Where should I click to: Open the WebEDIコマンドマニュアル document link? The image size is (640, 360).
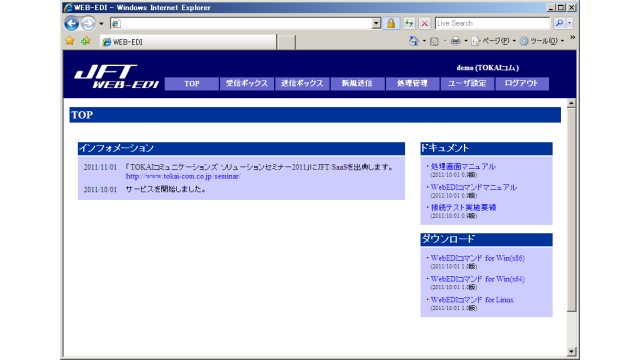click(x=473, y=187)
